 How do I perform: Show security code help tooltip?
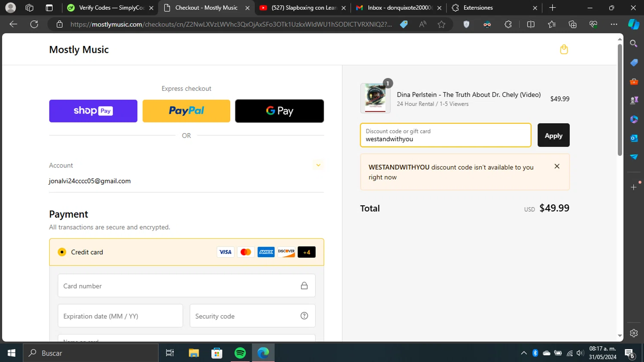[304, 316]
